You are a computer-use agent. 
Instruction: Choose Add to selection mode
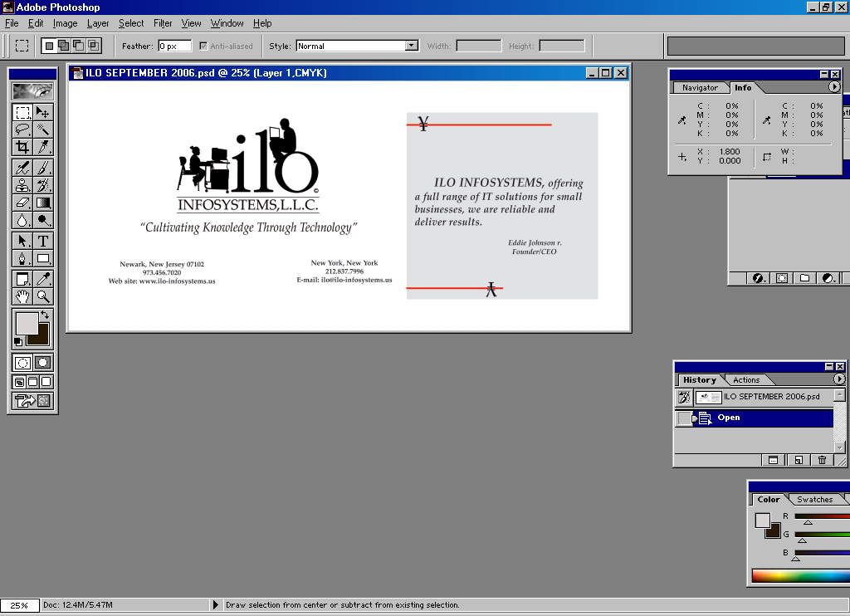pyautogui.click(x=64, y=46)
